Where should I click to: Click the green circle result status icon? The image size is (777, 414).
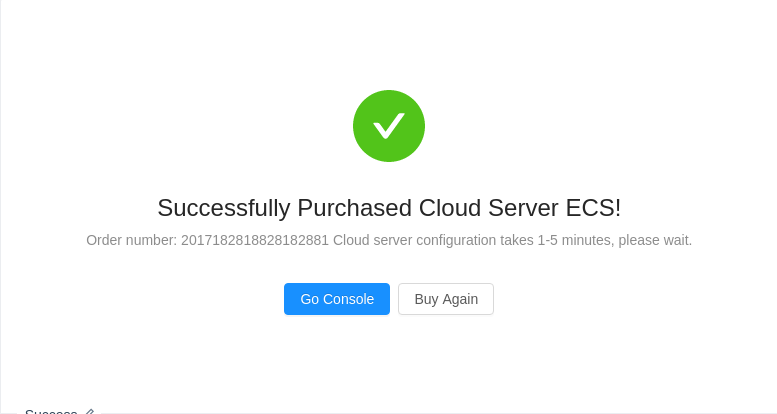(389, 126)
